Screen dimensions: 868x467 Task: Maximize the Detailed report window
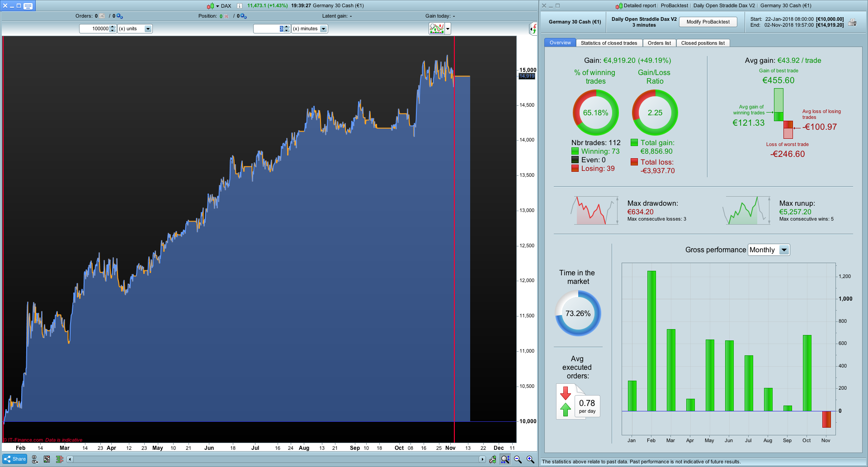pyautogui.click(x=557, y=6)
